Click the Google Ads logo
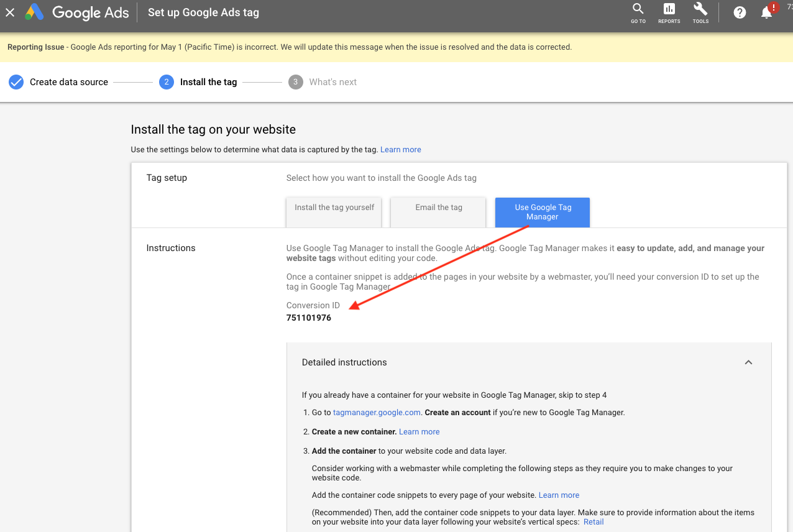793x532 pixels. [x=77, y=12]
